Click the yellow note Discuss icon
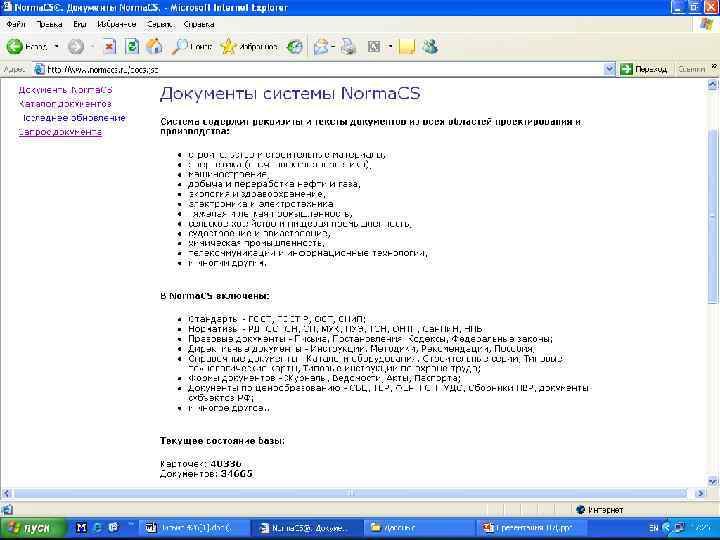720x540 pixels. (x=406, y=46)
